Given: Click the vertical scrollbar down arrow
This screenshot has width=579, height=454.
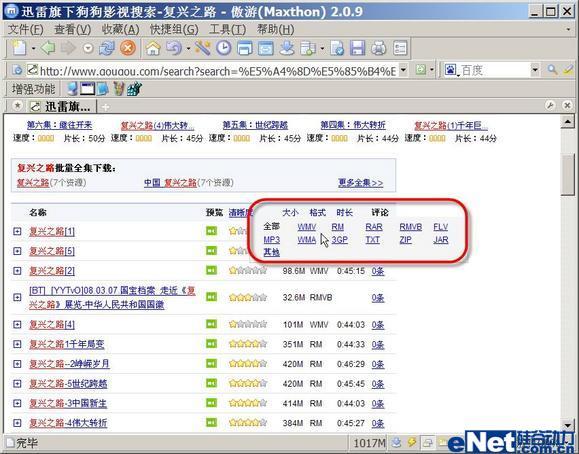Looking at the screenshot, I should [x=567, y=425].
